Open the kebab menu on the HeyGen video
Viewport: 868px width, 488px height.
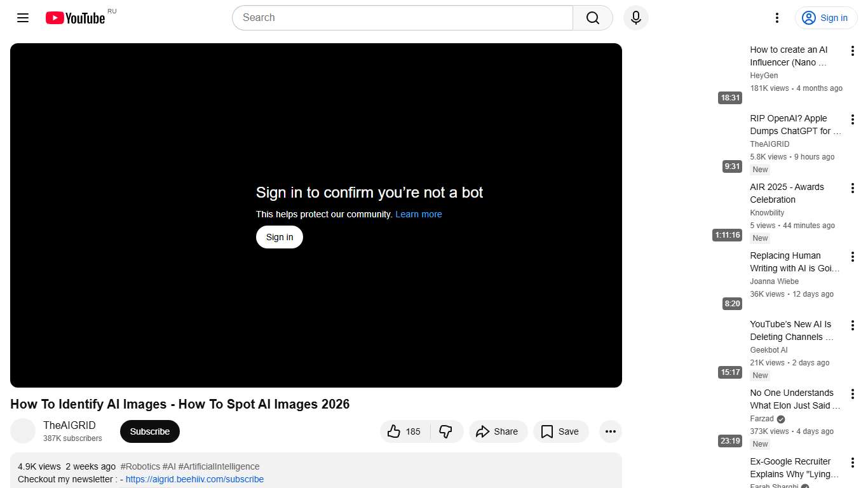click(853, 50)
